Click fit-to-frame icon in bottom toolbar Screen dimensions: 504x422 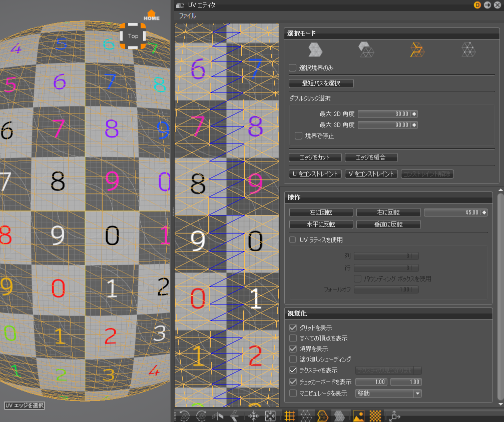point(270,416)
